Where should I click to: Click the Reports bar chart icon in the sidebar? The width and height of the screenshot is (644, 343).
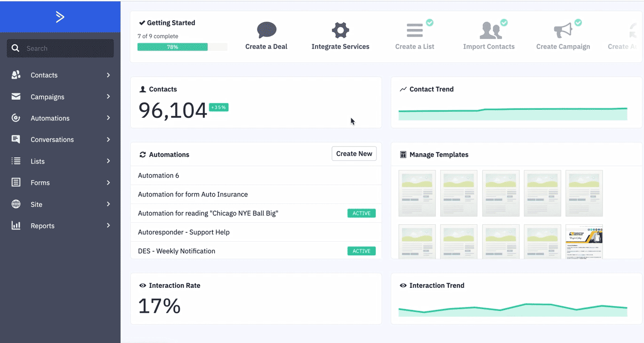pos(16,226)
